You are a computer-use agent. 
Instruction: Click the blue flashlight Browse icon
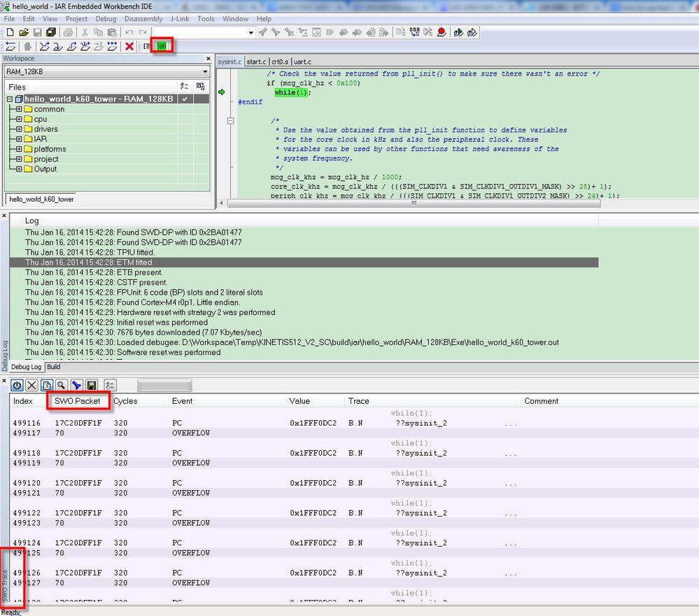coord(77,385)
